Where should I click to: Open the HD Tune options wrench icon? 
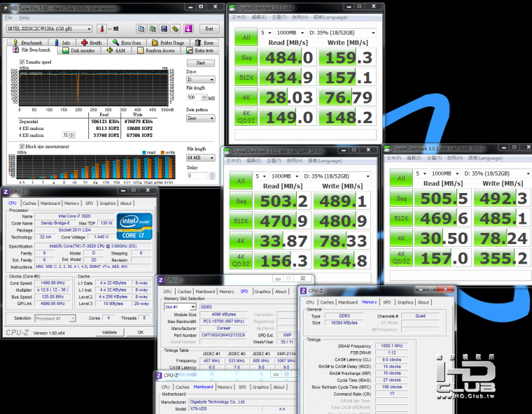pyautogui.click(x=176, y=29)
